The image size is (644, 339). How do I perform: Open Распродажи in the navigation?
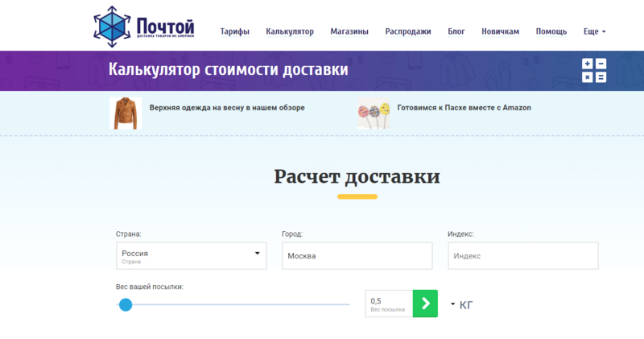point(408,31)
